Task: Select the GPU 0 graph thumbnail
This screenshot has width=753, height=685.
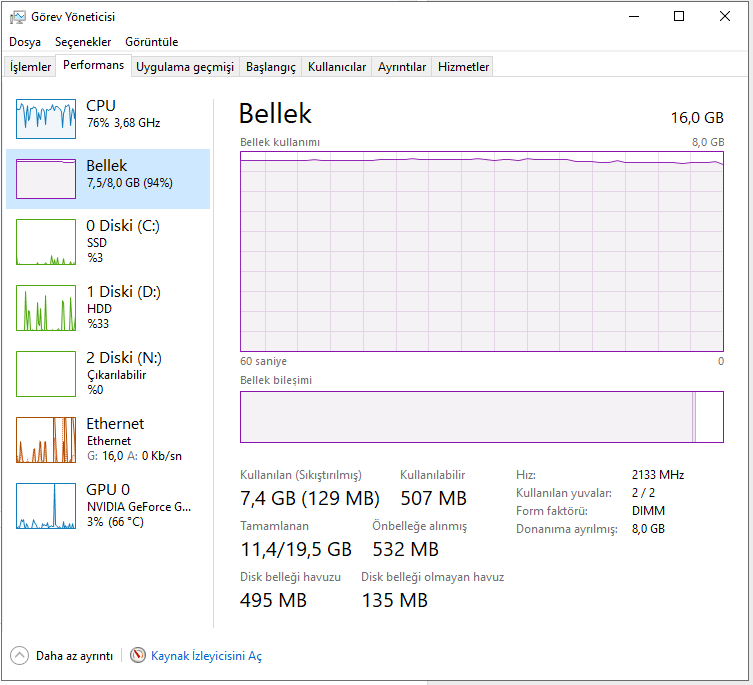Action: (46, 506)
